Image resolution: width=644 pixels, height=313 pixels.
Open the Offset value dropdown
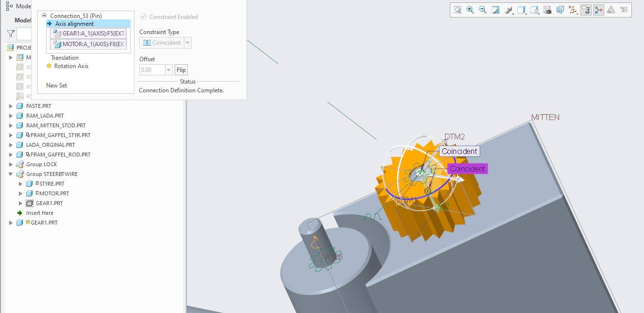[x=167, y=70]
